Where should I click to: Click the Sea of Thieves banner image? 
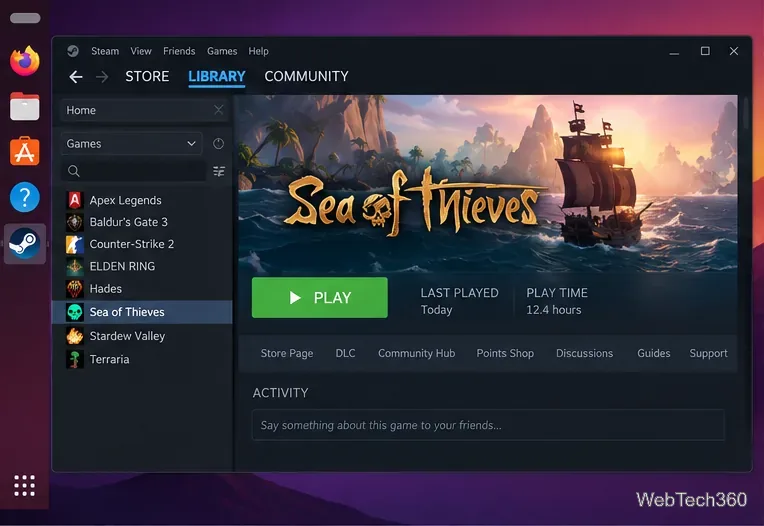pyautogui.click(x=488, y=185)
